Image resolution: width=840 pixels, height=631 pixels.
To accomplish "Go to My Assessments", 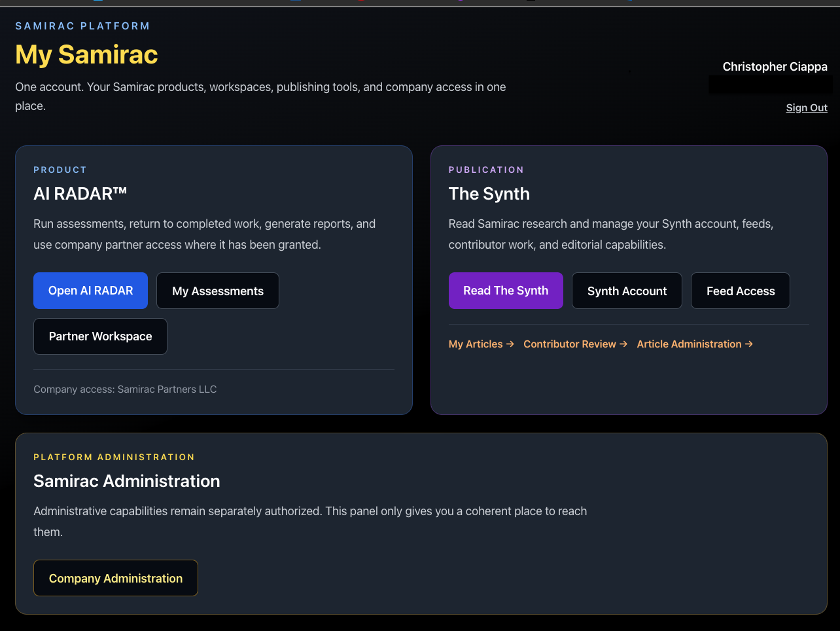I will [x=218, y=291].
